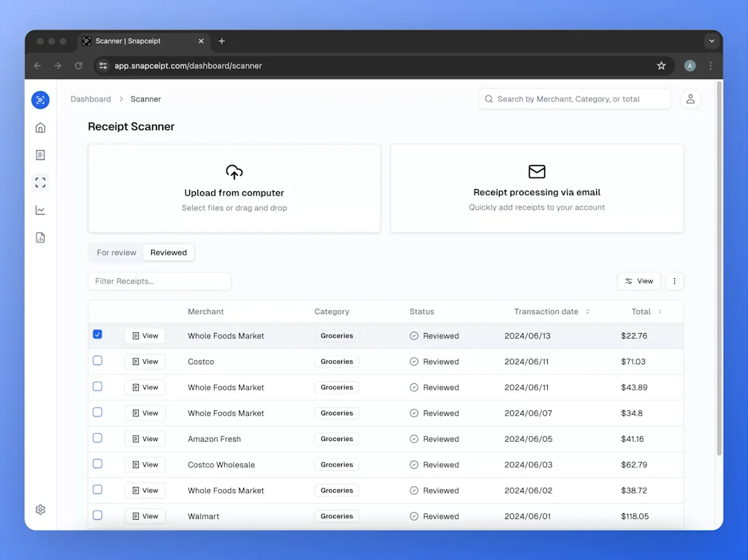This screenshot has height=560, width=748.
Task: View the Amazon Fresh receipt
Action: coord(145,439)
